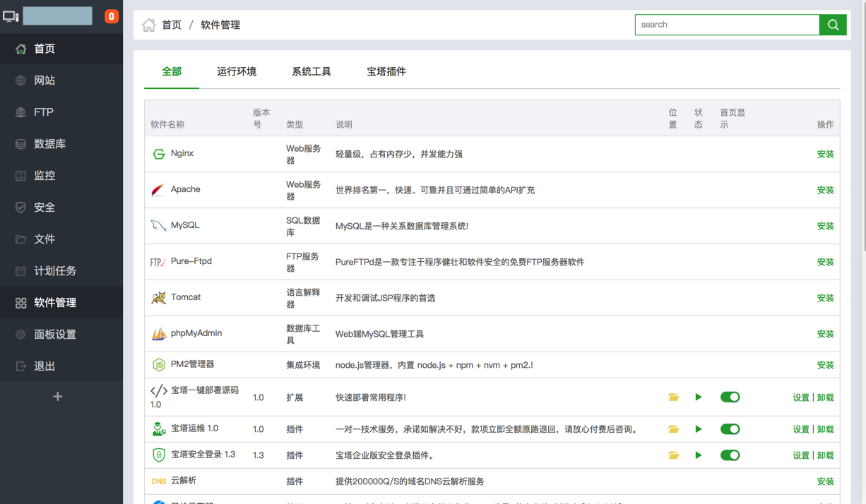
Task: Click the 宝塔运维 technician icon
Action: (x=159, y=429)
